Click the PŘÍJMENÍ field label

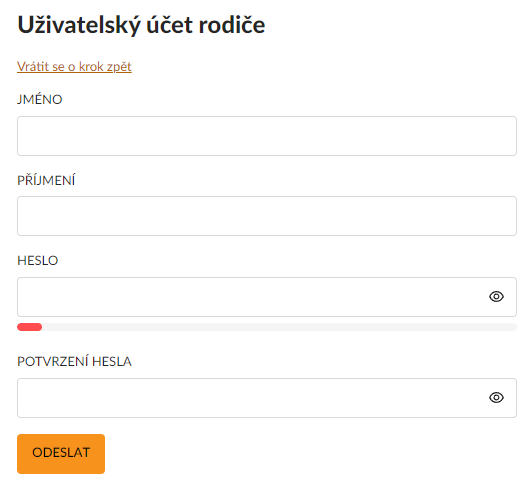pos(46,180)
